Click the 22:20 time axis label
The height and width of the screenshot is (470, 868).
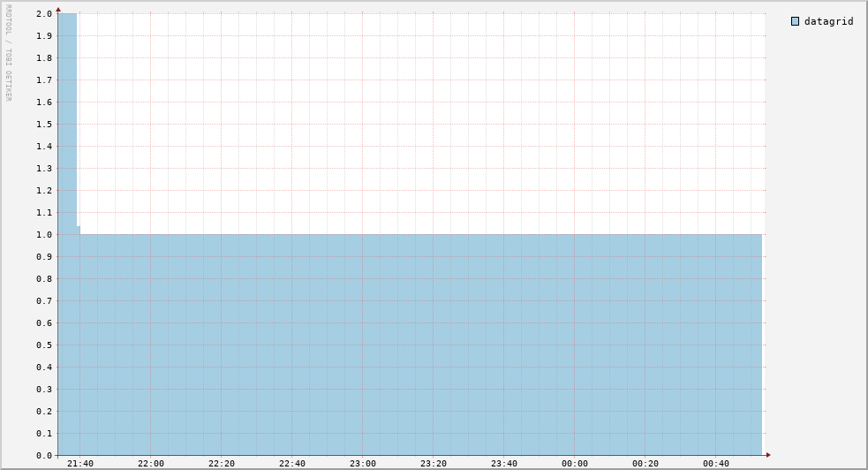[222, 463]
